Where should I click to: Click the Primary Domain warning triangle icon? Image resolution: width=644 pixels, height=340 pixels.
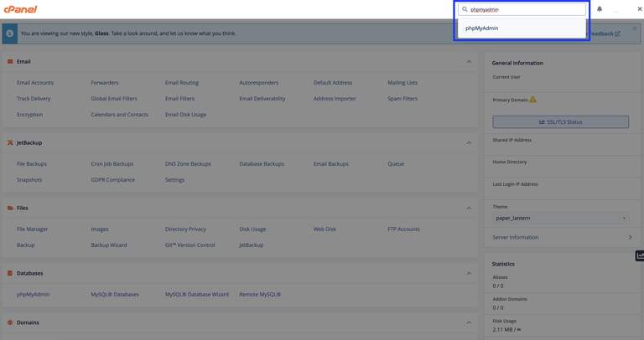coord(533,100)
